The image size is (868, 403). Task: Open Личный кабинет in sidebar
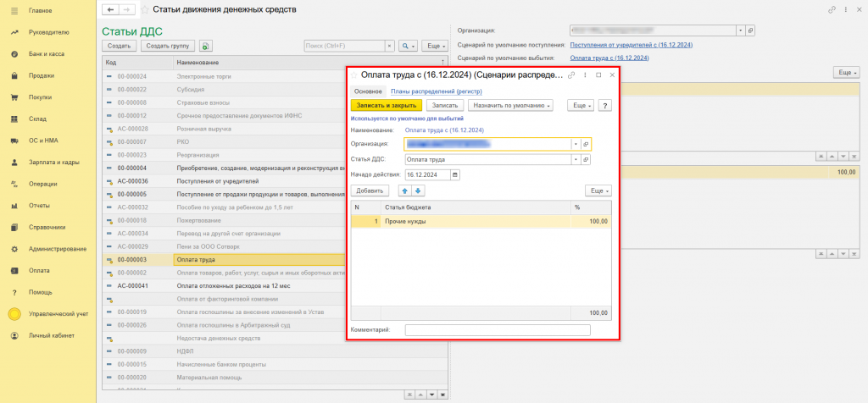click(x=52, y=335)
